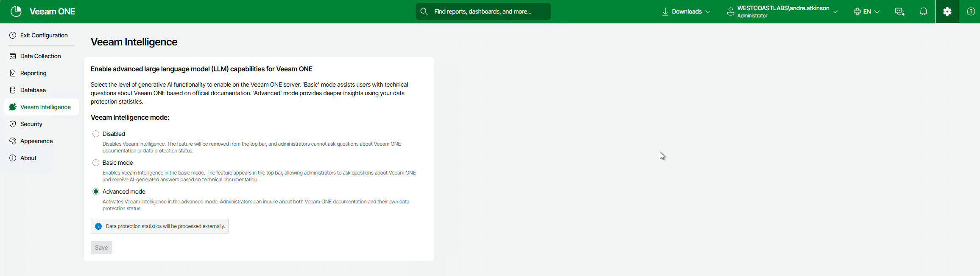Click the info icon in data notice
The image size is (980, 276).
(98, 226)
